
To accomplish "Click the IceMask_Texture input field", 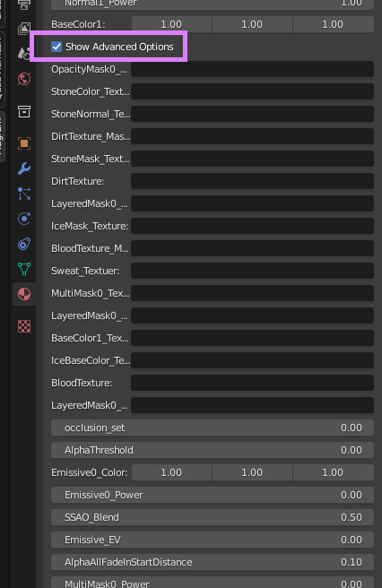I will [252, 226].
